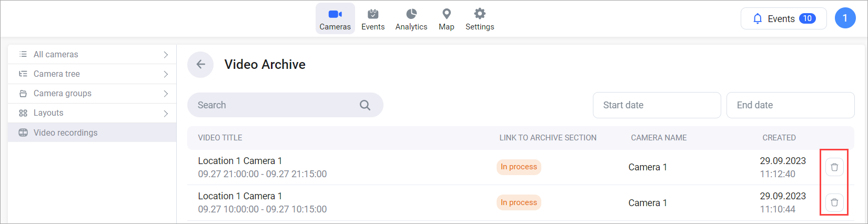868x224 pixels.
Task: Expand the Camera groups section
Action: tap(92, 94)
